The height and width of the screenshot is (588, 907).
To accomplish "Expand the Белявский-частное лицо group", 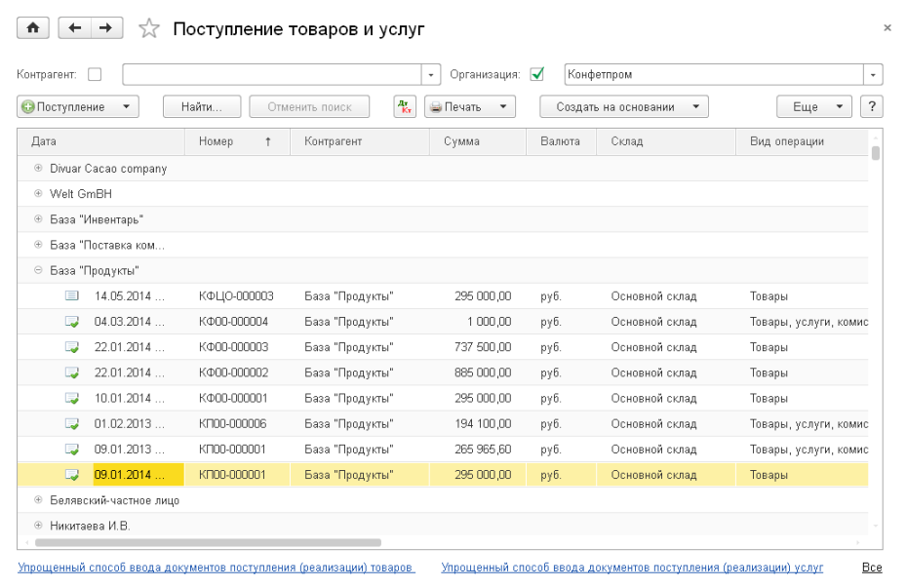I will point(38,500).
